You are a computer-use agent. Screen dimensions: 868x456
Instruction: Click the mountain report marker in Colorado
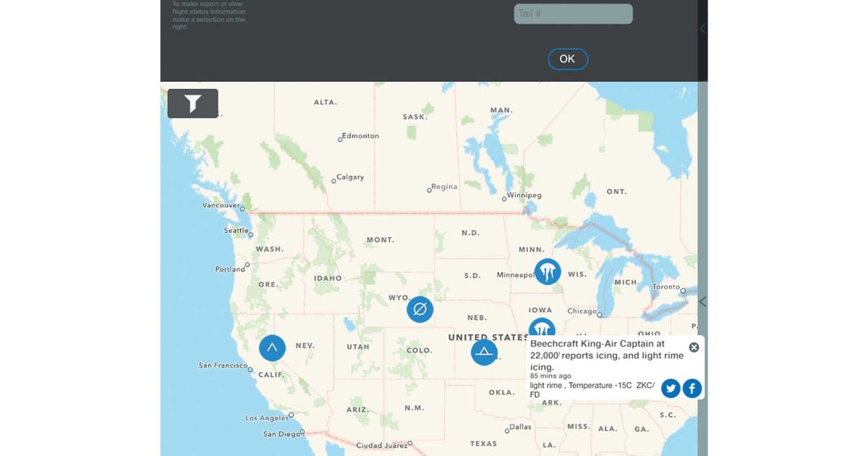(x=484, y=352)
